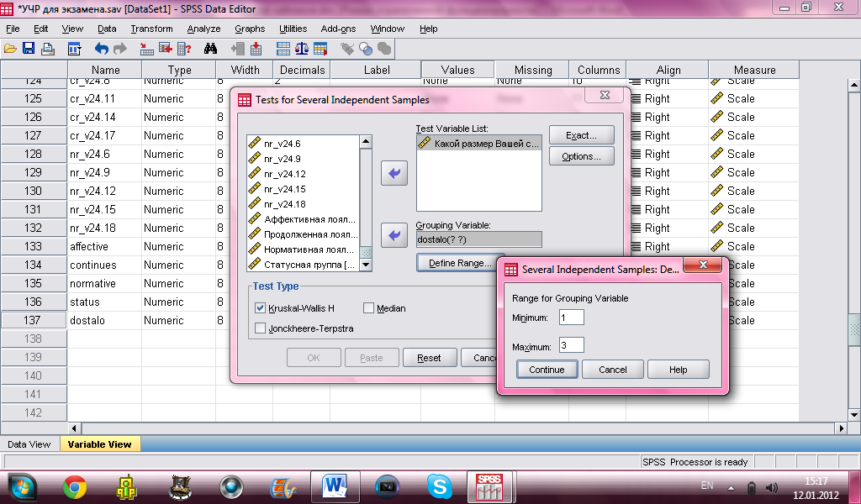Screen dimensions: 861x504
Task: Open the Dialog Recall toolbar icon
Action: (74, 49)
